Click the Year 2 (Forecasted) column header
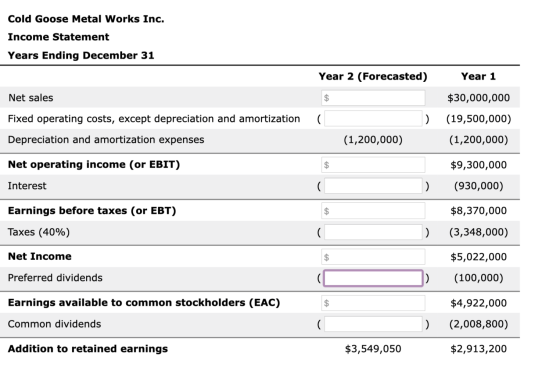Viewport: 560px width, 367px height. tap(373, 76)
